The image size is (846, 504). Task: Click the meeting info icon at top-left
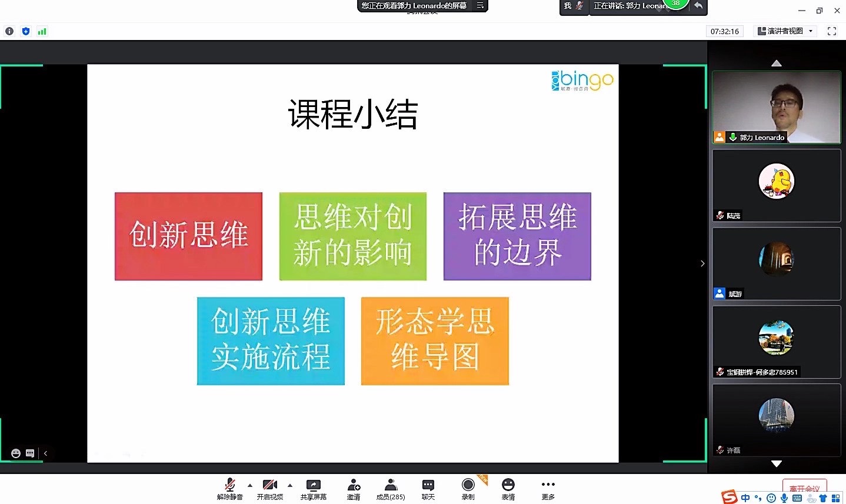point(9,31)
